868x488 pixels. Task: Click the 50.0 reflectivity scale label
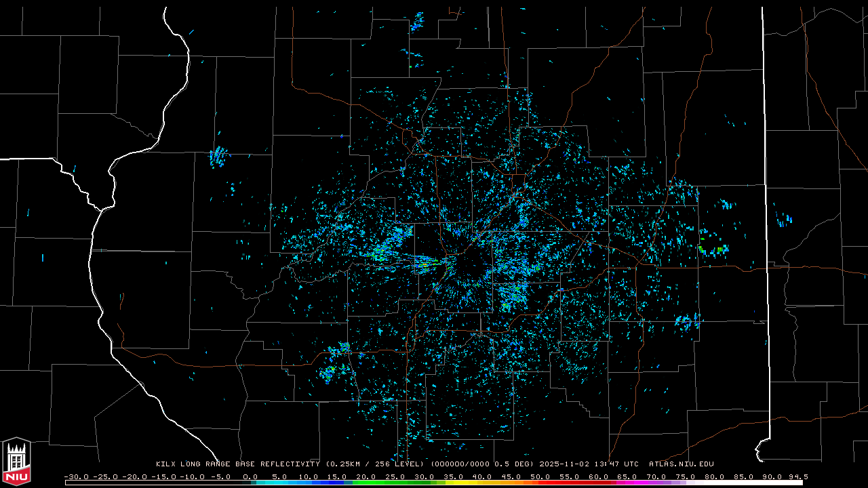[540, 476]
